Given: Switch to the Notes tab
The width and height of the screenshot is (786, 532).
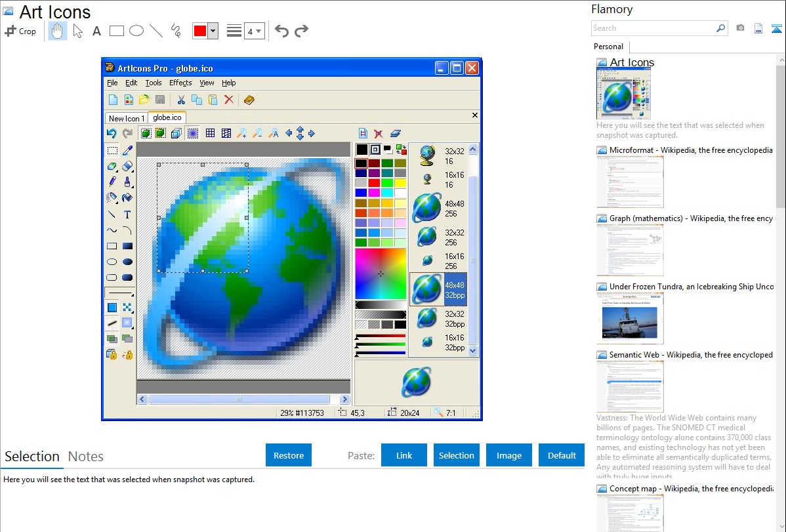Looking at the screenshot, I should coord(86,457).
